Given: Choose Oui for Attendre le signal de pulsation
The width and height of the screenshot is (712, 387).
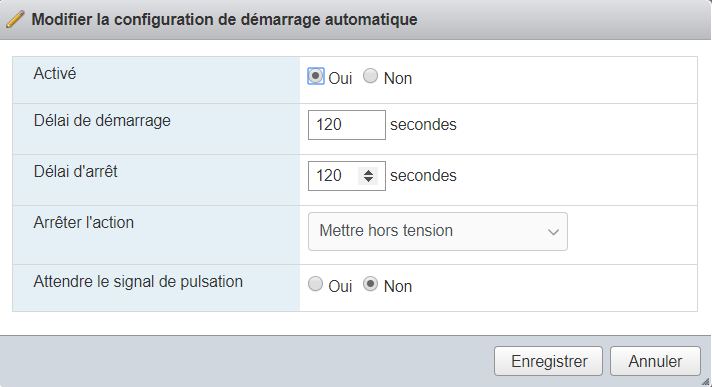Looking at the screenshot, I should click(x=316, y=284).
